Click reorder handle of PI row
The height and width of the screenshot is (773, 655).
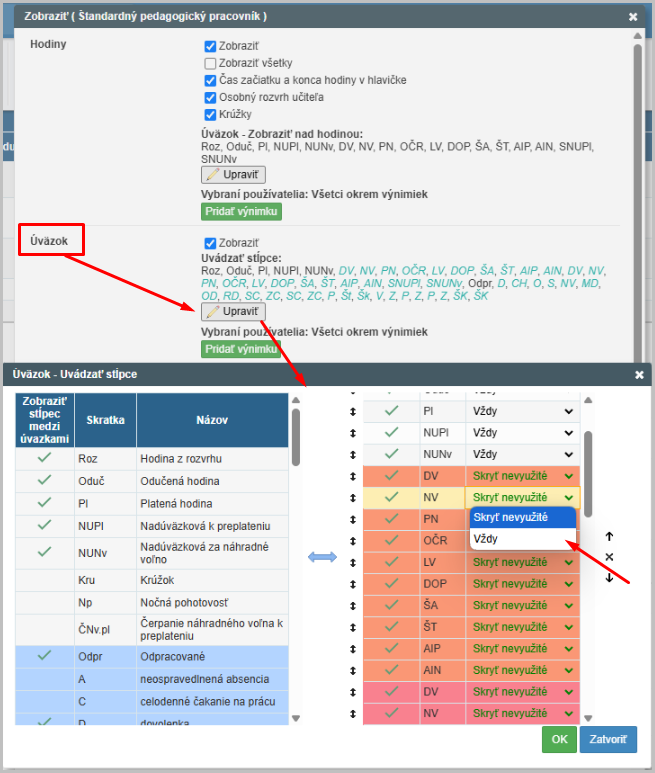coord(353,412)
